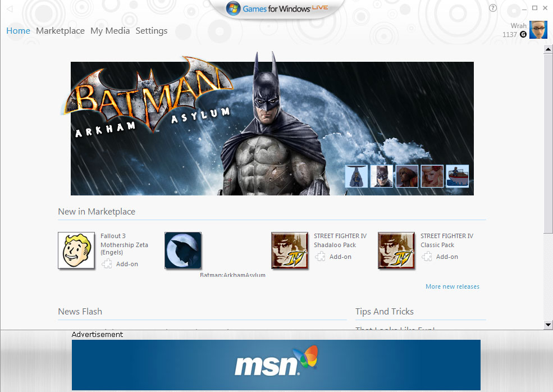Click the Add-on puzzle icon under Fallout 3
This screenshot has width=553, height=392.
[107, 264]
